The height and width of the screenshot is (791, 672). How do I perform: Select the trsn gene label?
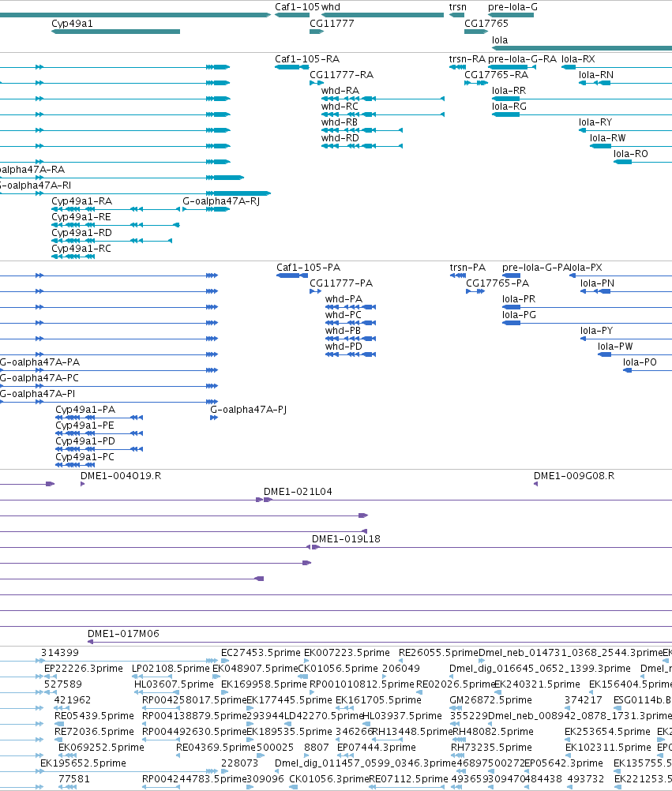[x=457, y=7]
